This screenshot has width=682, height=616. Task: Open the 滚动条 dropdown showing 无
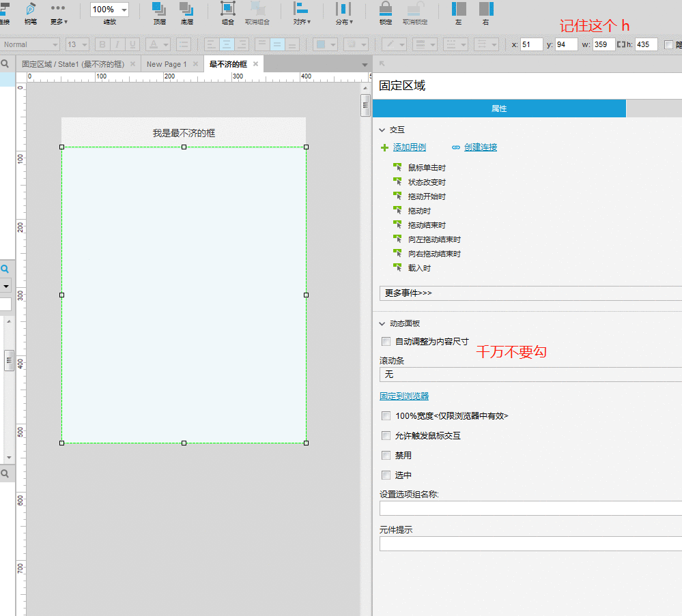530,375
